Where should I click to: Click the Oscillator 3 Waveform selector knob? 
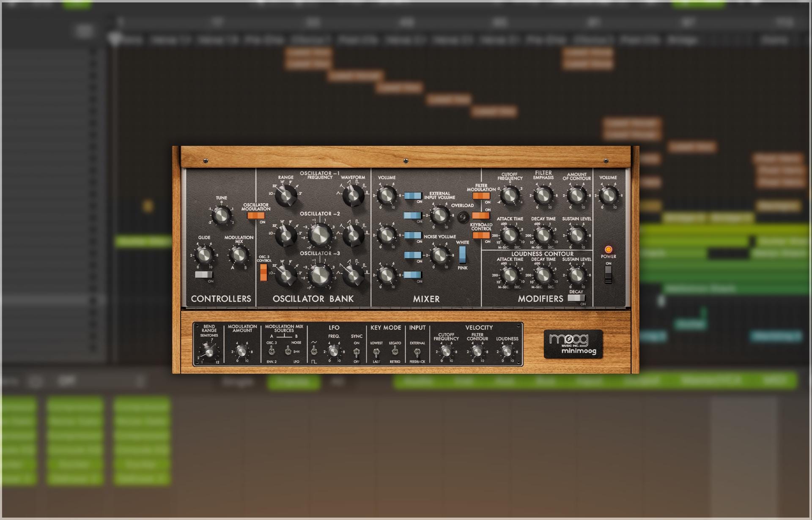(x=353, y=275)
